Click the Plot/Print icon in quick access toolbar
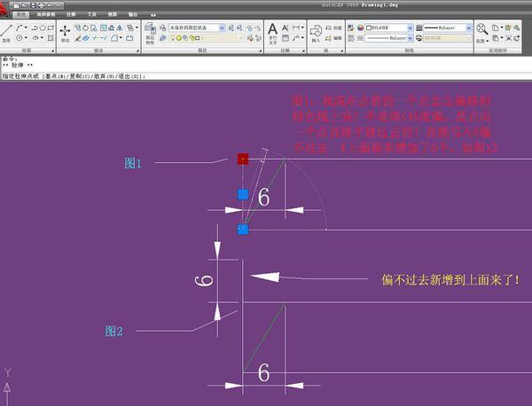 pos(42,6)
